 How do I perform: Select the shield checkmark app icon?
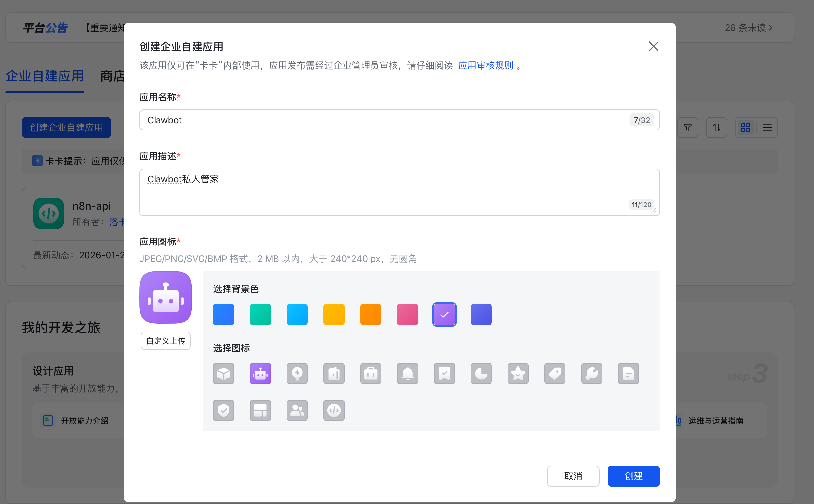click(224, 410)
